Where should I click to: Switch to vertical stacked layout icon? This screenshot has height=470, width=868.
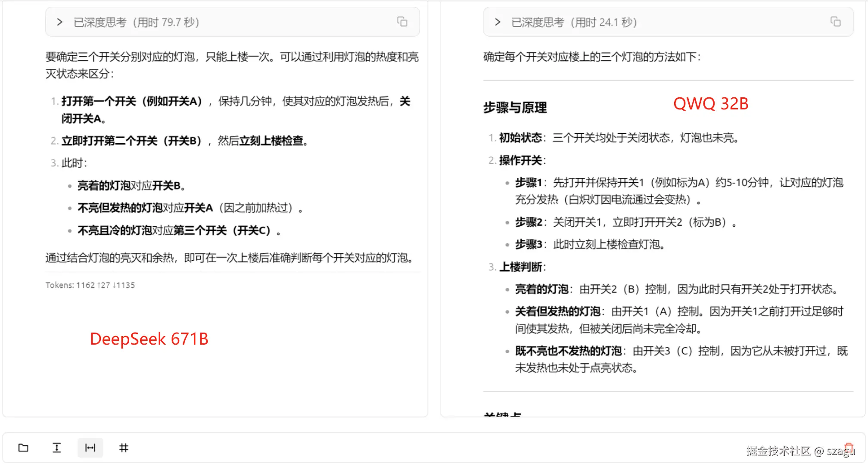point(56,448)
